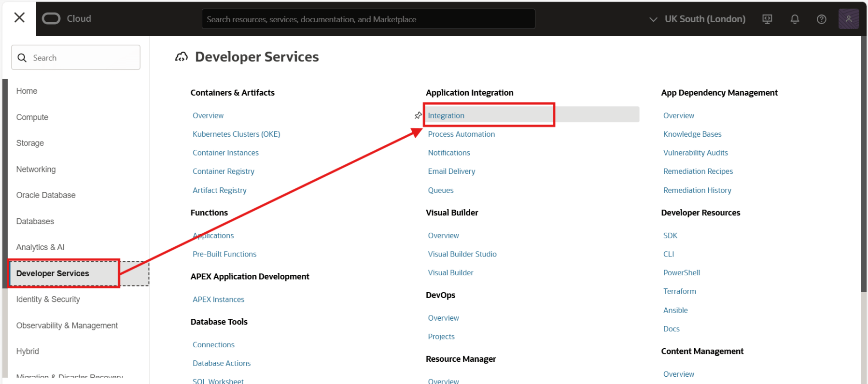Open the Integration link

[446, 116]
